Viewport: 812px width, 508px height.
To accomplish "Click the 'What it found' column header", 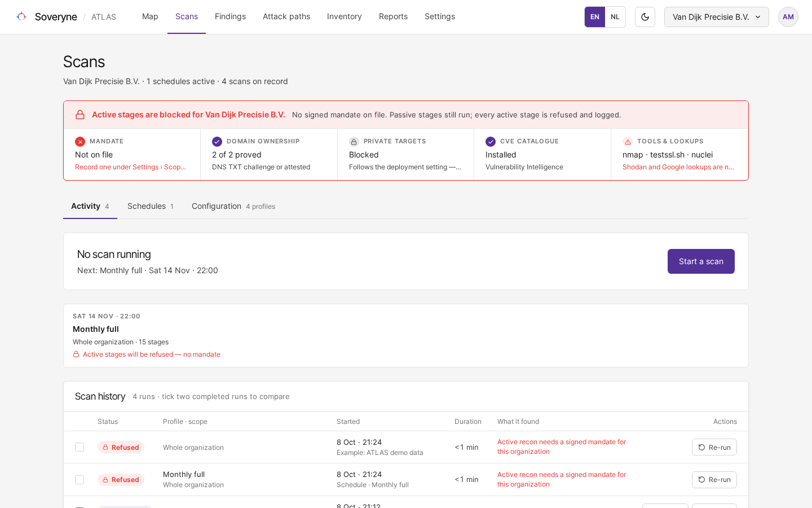I will coord(518,422).
